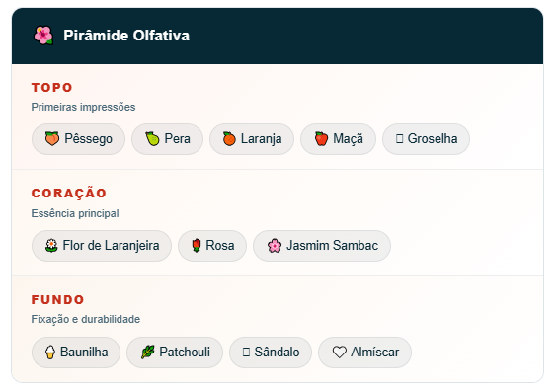Click the CORAÇÃO section heading
558x392 pixels.
(69, 193)
